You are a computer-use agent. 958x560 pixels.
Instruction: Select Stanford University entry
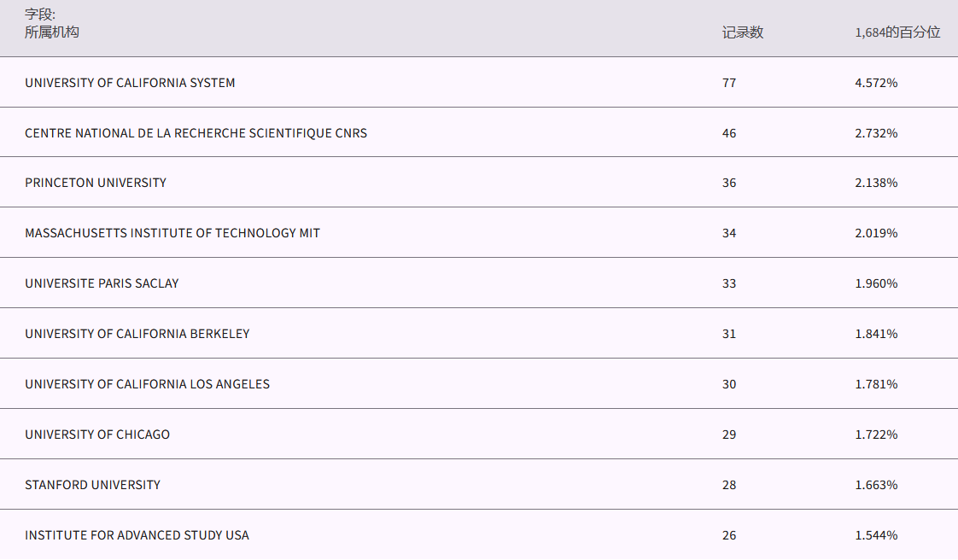[92, 485]
